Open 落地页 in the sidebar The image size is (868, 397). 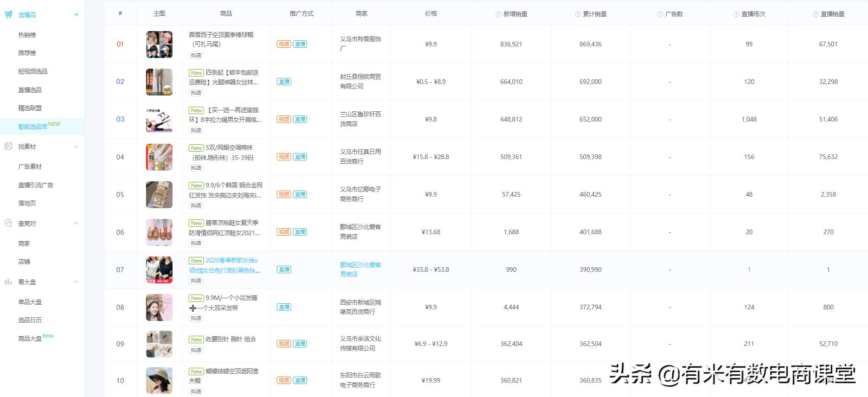click(x=27, y=203)
